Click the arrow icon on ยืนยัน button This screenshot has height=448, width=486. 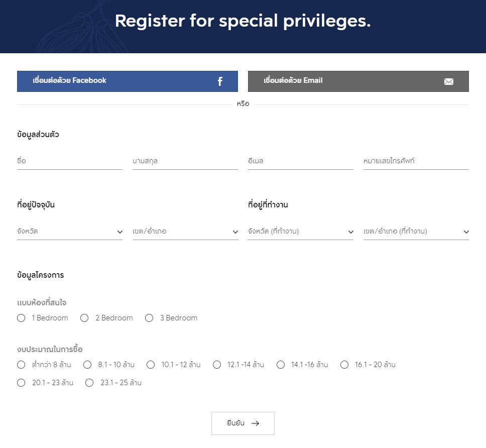(255, 423)
